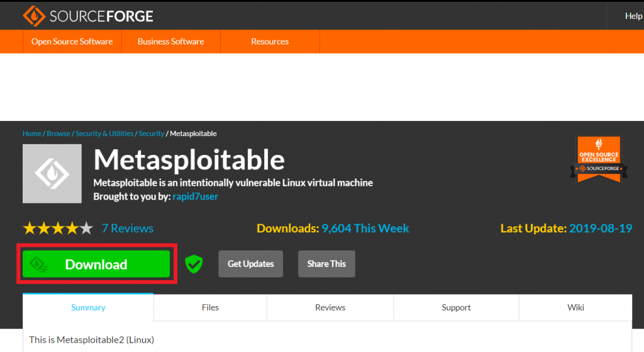Image resolution: width=644 pixels, height=352 pixels.
Task: Switch to the Support tab
Action: click(457, 307)
